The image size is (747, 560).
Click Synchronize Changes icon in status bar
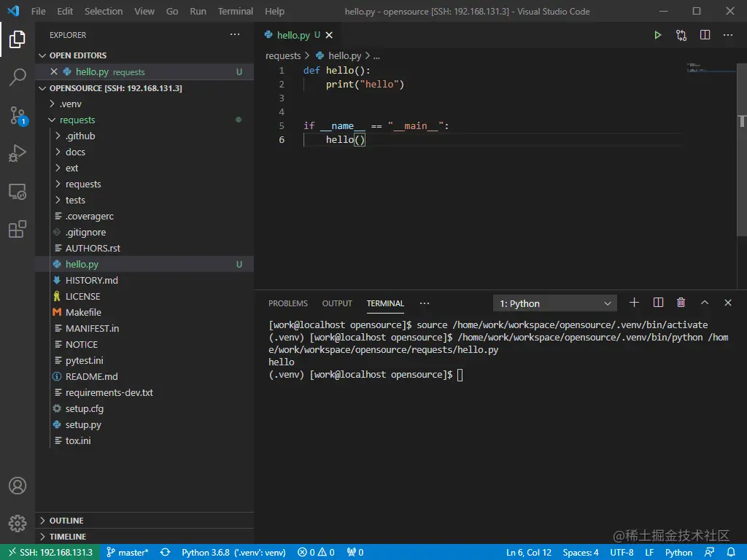[165, 553]
